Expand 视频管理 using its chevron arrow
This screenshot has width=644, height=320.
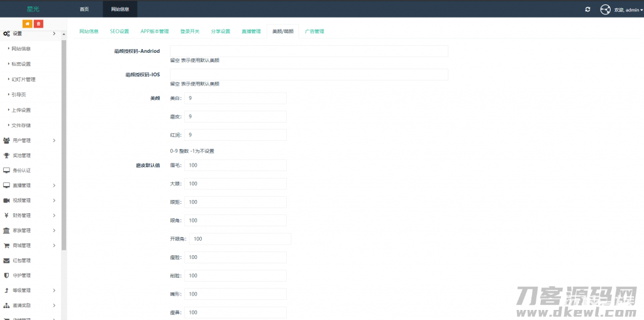54,201
